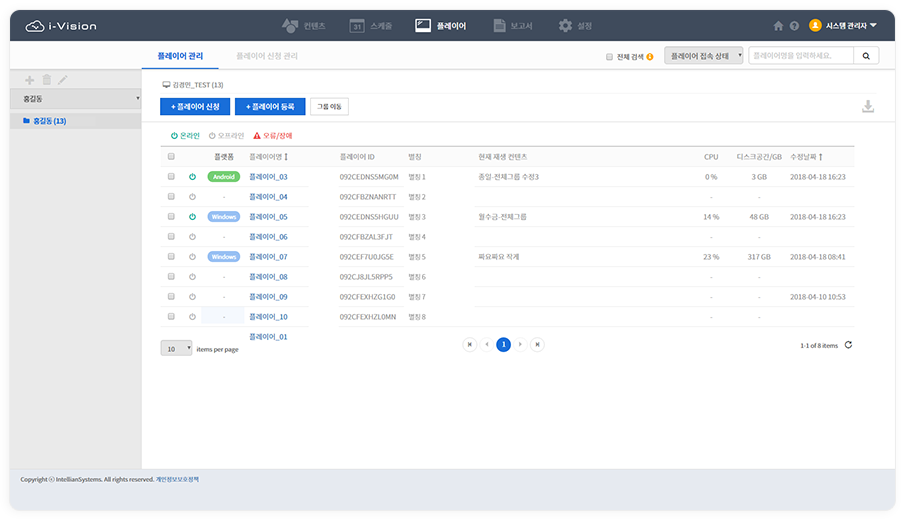Image resolution: width=905 pixels, height=520 pixels.
Task: Enable the 전체 검색 checkbox
Action: (609, 57)
